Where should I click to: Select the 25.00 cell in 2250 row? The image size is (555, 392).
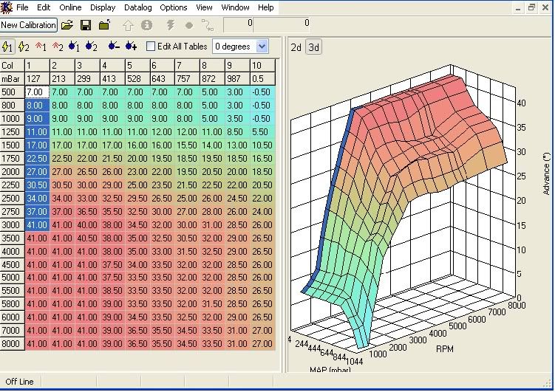click(x=137, y=185)
